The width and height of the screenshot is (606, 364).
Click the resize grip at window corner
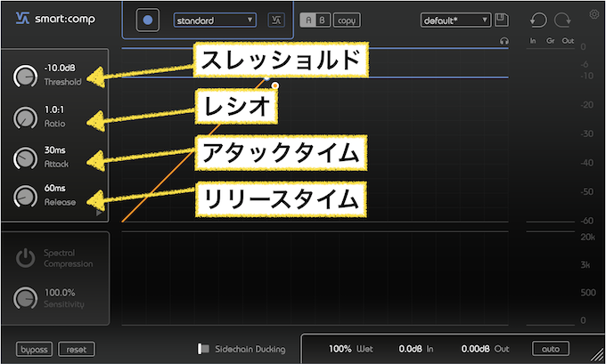coord(597,353)
